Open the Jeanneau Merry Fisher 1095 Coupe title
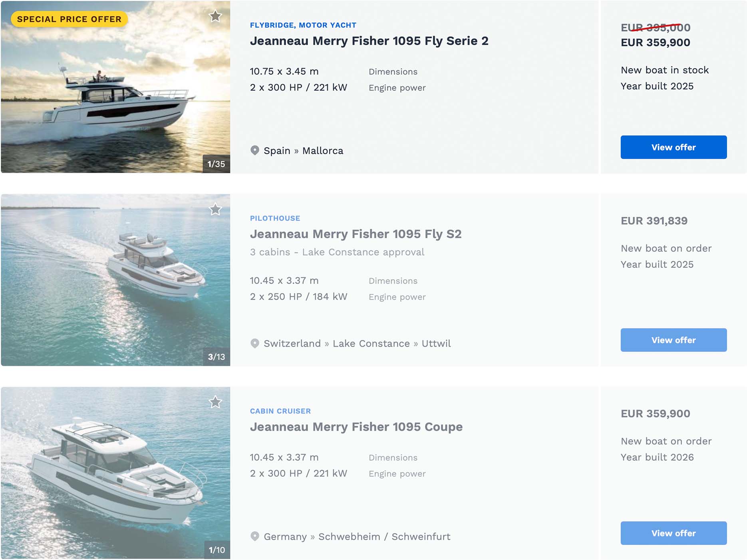 tap(356, 427)
